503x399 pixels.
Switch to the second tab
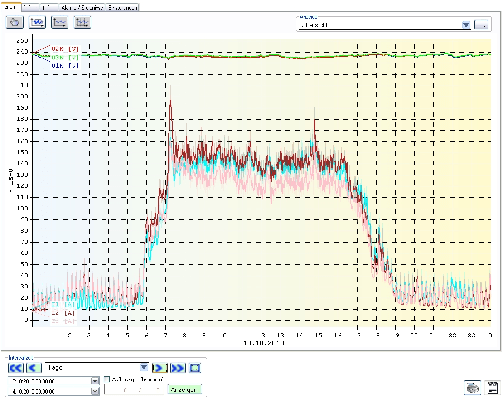[x=31, y=7]
